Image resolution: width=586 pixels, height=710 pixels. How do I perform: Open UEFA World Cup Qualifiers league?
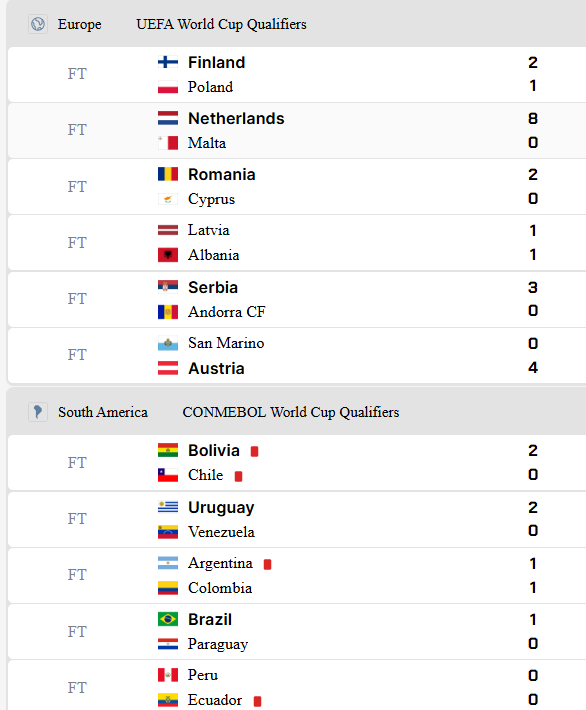click(x=221, y=24)
